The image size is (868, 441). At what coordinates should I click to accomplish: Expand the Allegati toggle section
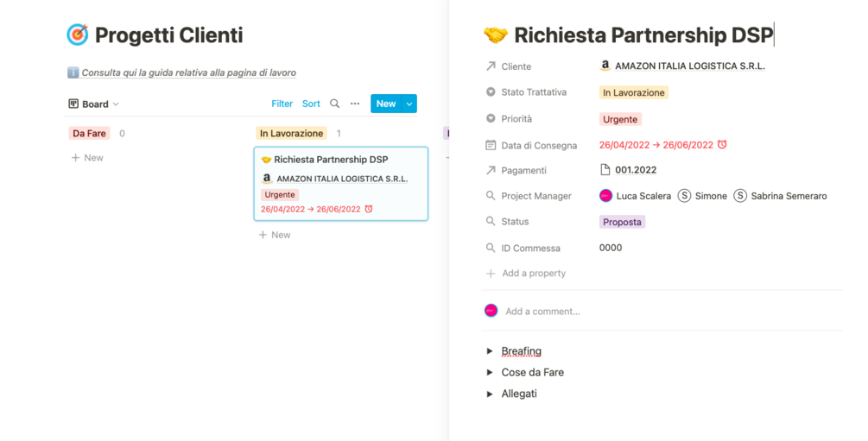pyautogui.click(x=490, y=394)
